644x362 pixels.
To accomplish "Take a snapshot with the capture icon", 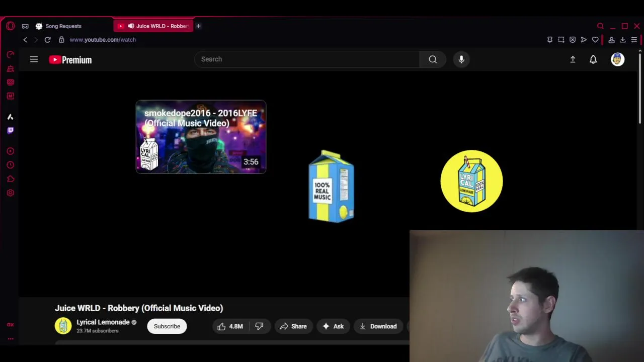I will 561,40.
